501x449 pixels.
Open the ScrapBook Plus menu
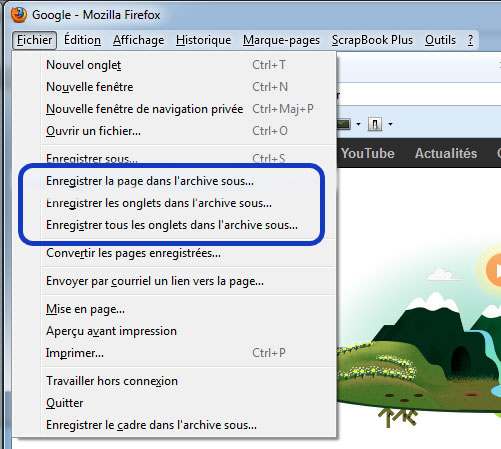(x=372, y=40)
